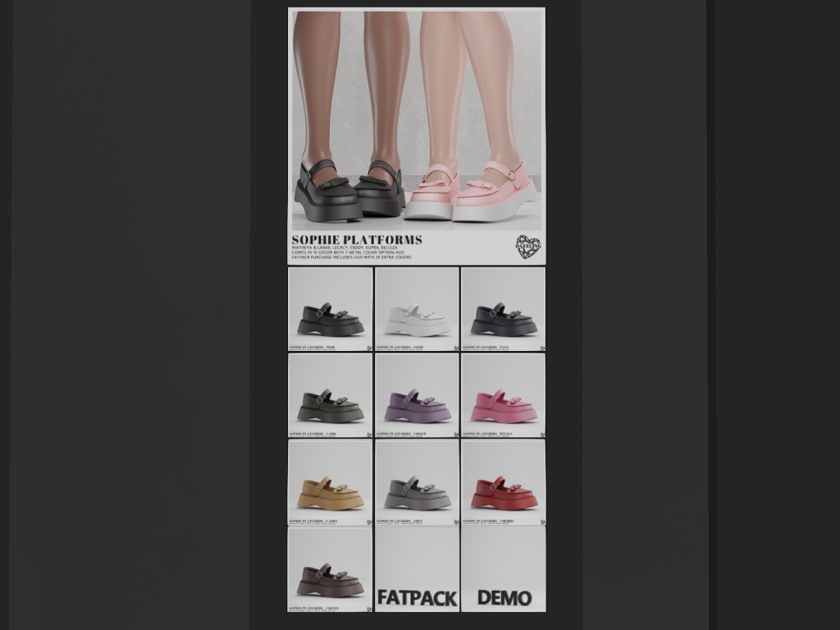Click the Sophie Platforms title text
Viewport: 840px width, 630px height.
[357, 240]
